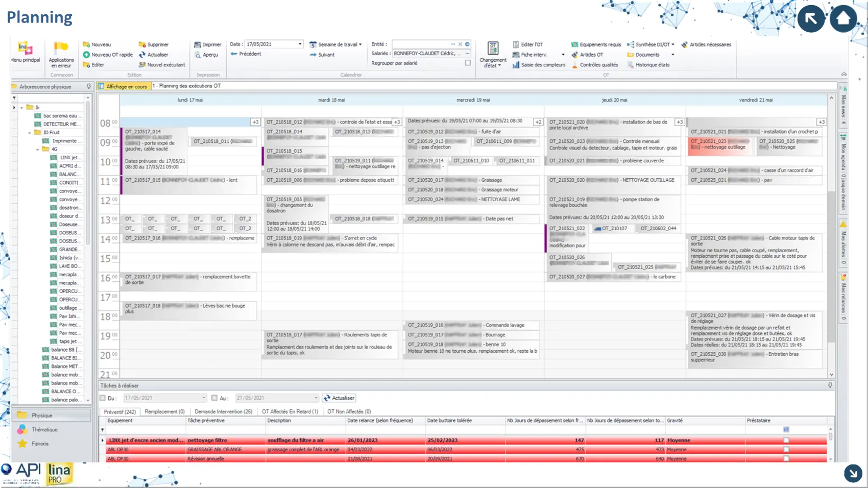
Task: Toggle the Du date filter checkbox
Action: (103, 398)
